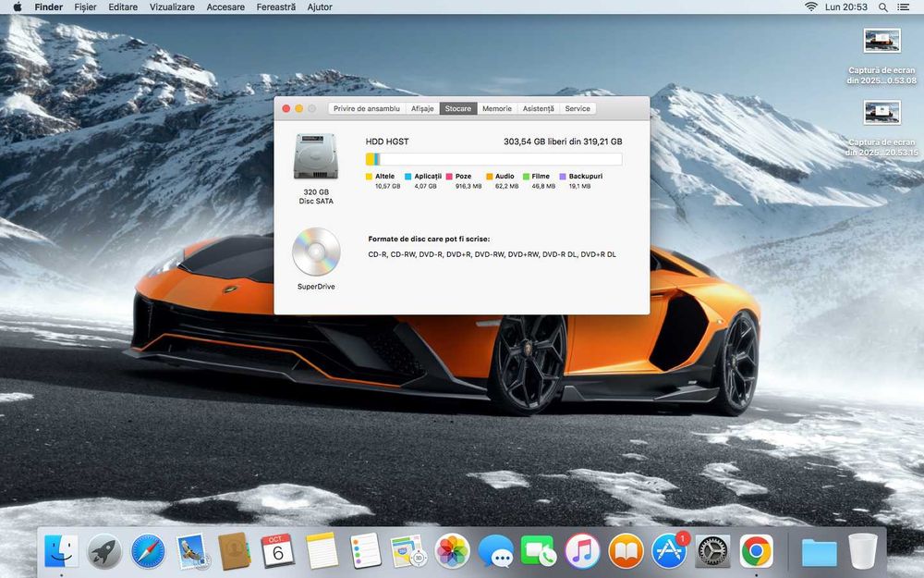Image resolution: width=924 pixels, height=578 pixels.
Task: Switch to the Service tab
Action: click(x=577, y=108)
